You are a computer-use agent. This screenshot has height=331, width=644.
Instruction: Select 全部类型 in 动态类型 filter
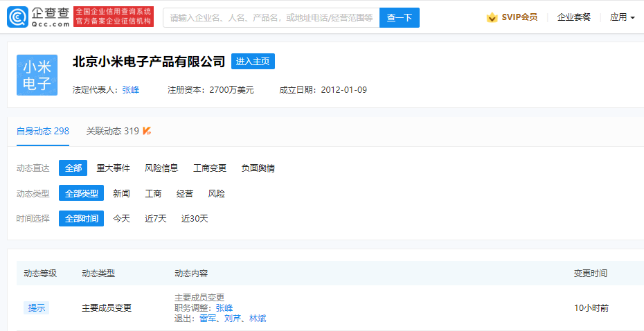81,193
